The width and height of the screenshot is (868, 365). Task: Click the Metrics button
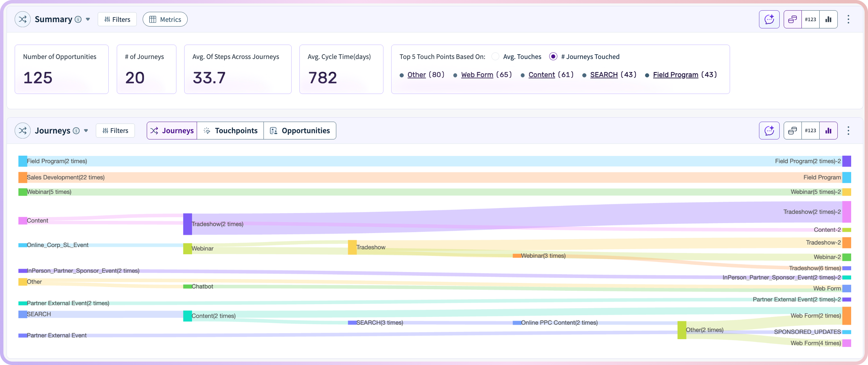(x=165, y=20)
